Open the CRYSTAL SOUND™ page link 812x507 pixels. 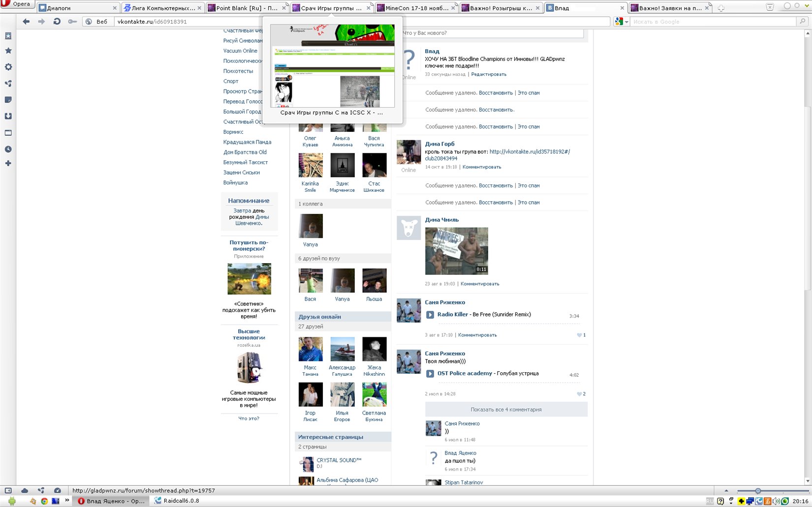(x=339, y=460)
